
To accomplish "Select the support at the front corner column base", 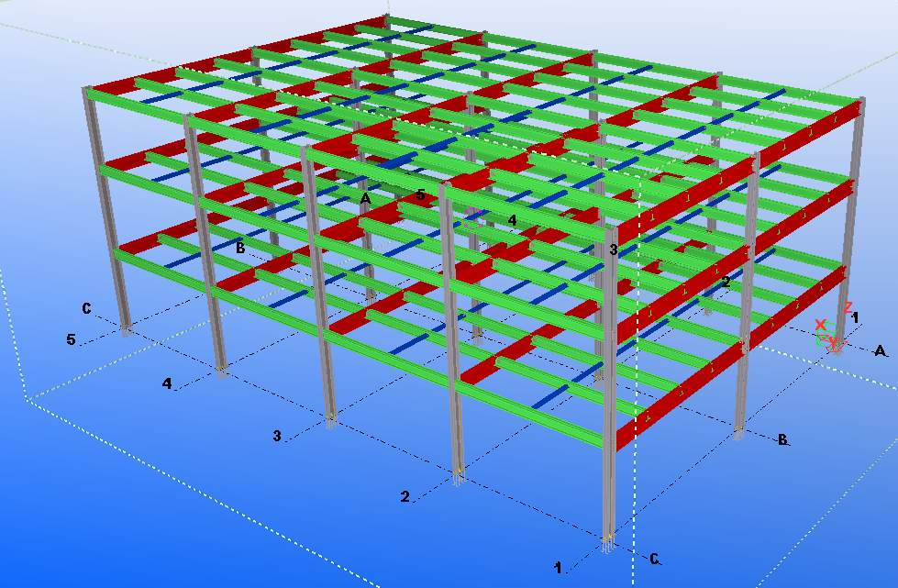I will 608,543.
